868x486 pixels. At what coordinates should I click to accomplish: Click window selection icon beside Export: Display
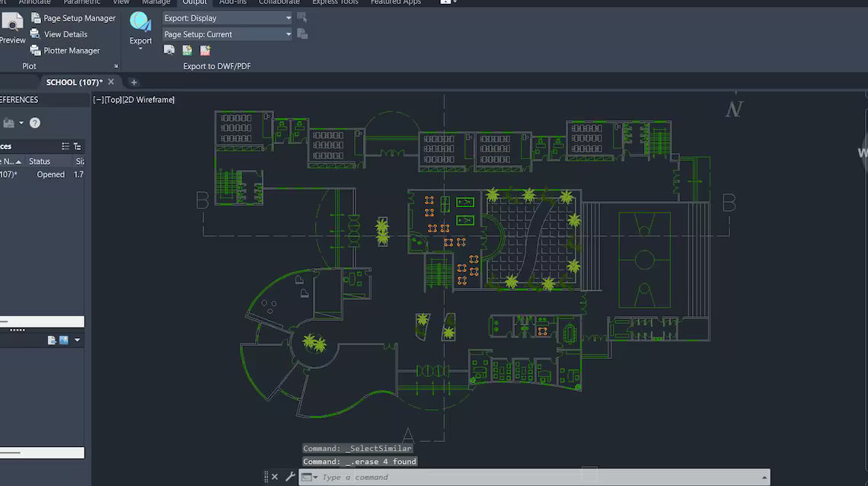302,18
